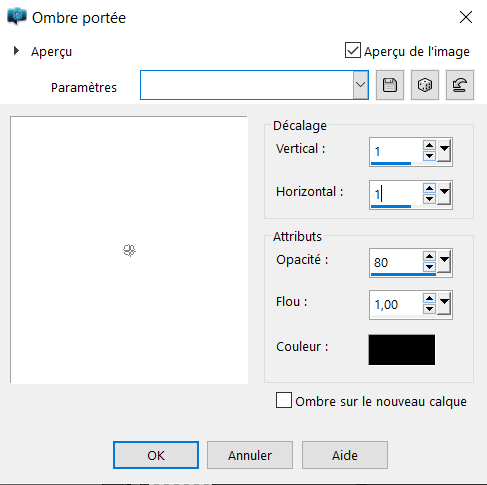Reset settings to default with the arrow icon
This screenshot has width=487, height=485.
click(460, 85)
